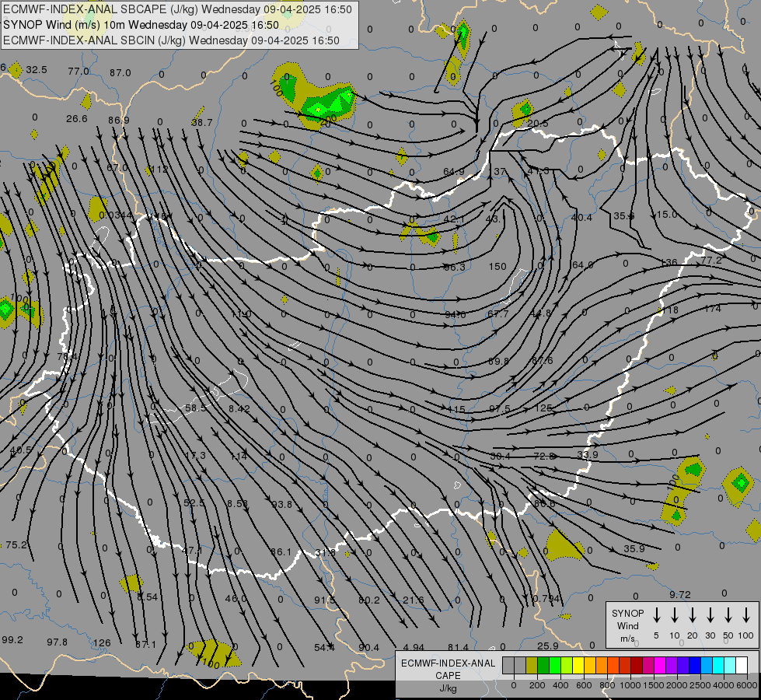Select the SYNOP Wind 10m title line
Image resolution: width=761 pixels, height=700 pixels.
[141, 25]
